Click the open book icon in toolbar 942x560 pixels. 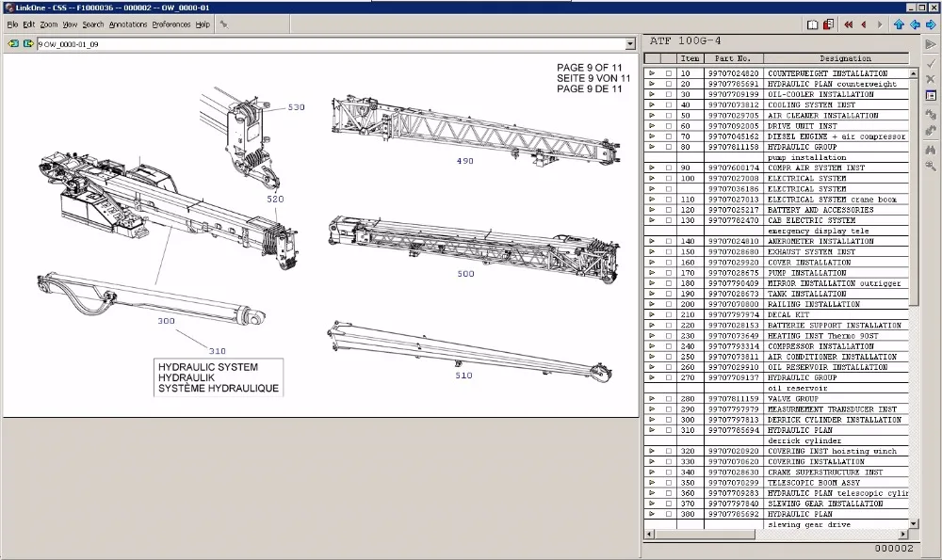click(812, 24)
